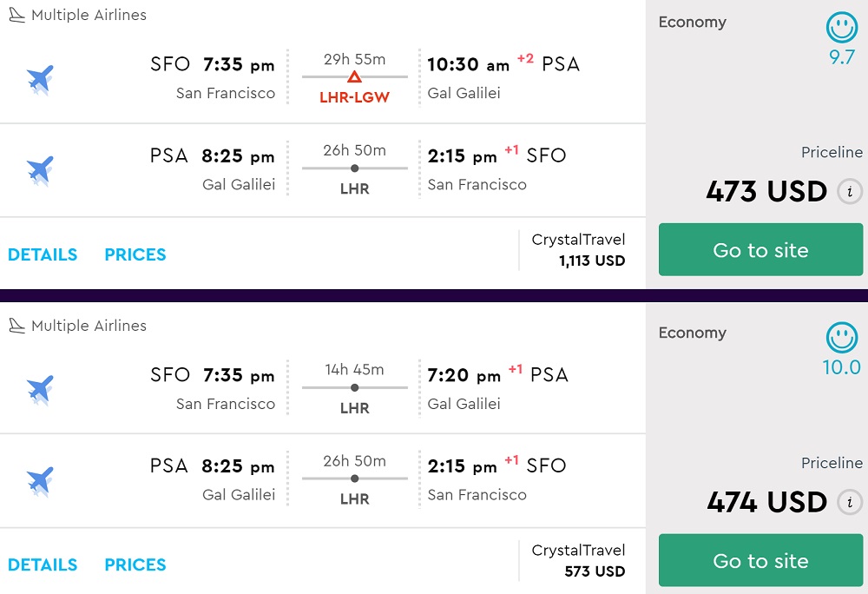Click the info icon beside 473 USD

coord(850,191)
